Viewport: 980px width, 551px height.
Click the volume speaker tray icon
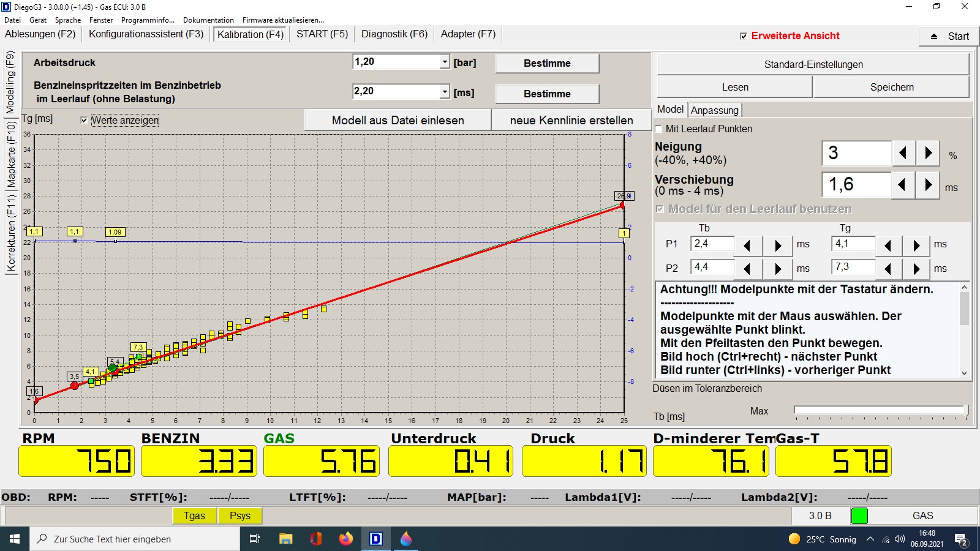[900, 539]
